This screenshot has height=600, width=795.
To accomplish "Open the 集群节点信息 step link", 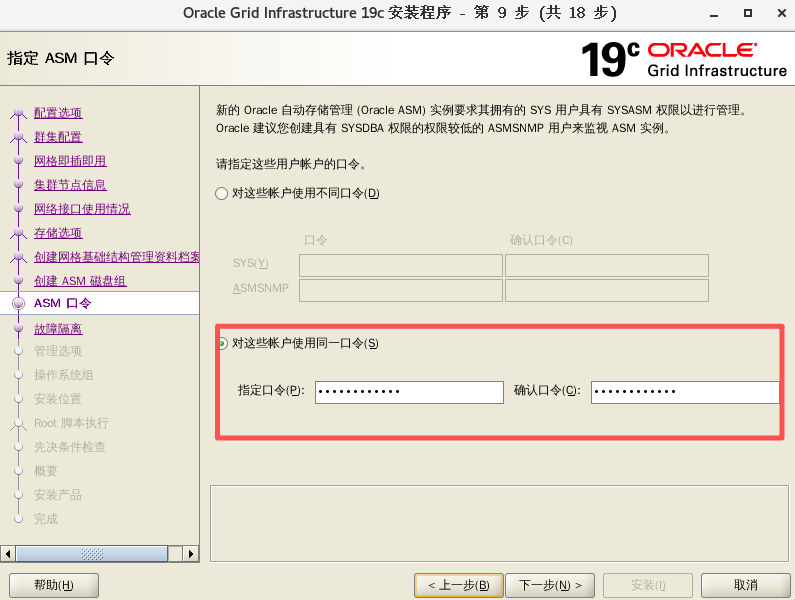I will (x=70, y=185).
